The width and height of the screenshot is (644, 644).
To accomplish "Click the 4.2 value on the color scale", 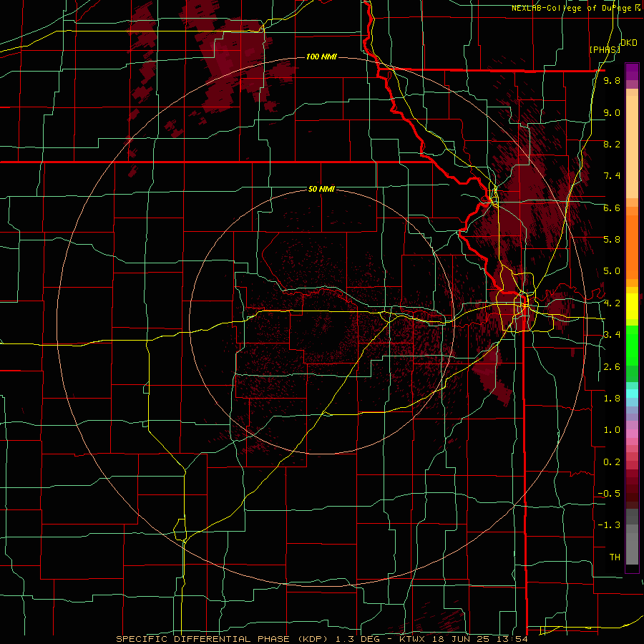I will [x=612, y=303].
